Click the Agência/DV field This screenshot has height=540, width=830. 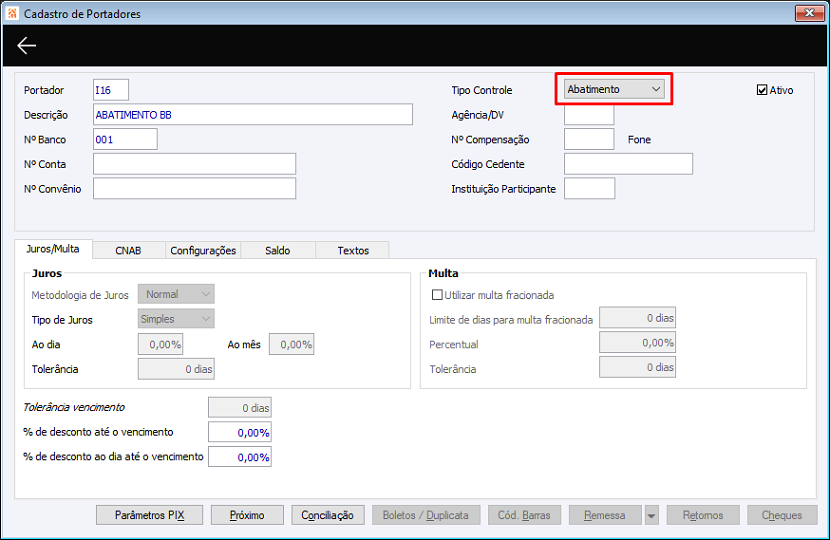tap(589, 114)
